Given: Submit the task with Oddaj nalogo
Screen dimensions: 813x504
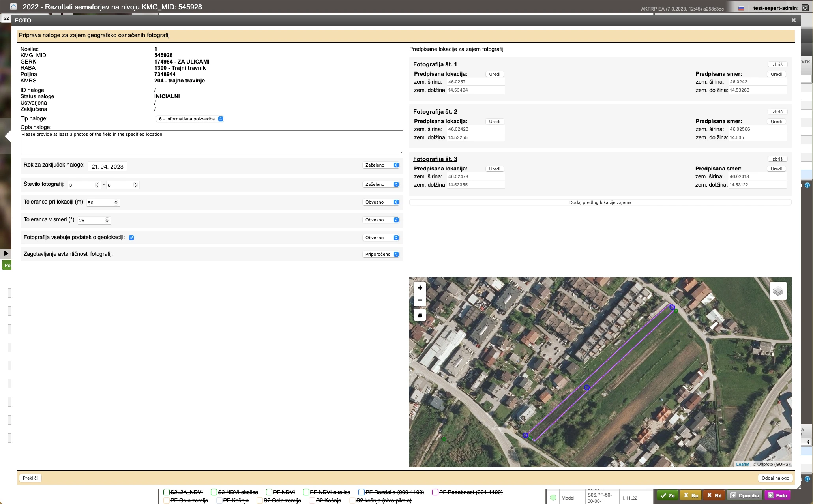Looking at the screenshot, I should click(775, 478).
